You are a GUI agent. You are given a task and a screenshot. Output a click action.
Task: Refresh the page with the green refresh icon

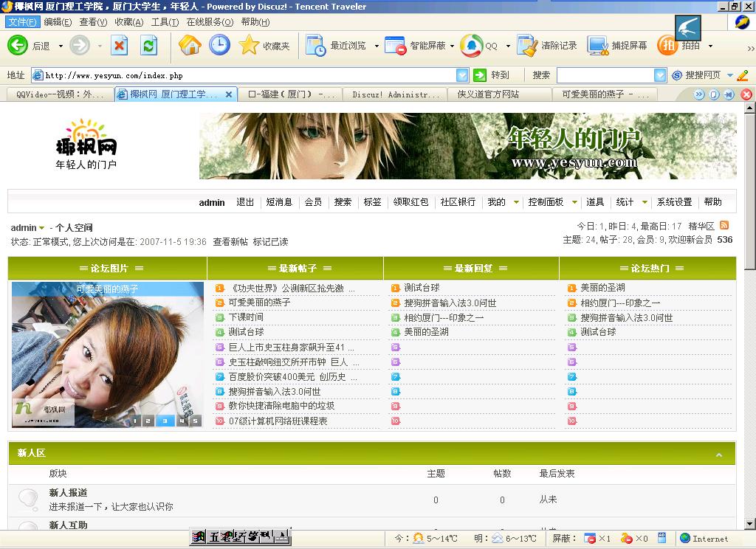(148, 46)
